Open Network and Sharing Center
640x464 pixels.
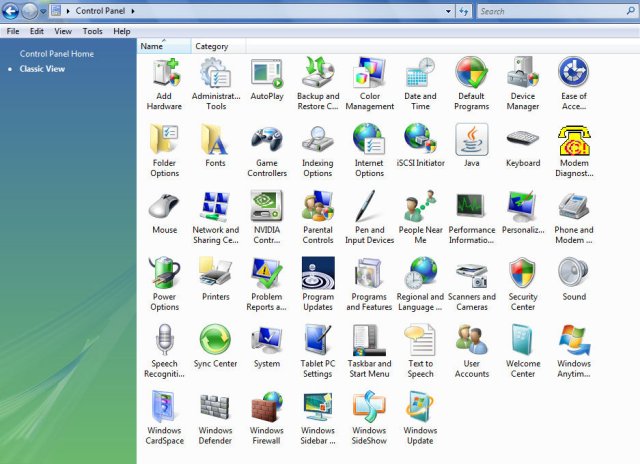[216, 218]
